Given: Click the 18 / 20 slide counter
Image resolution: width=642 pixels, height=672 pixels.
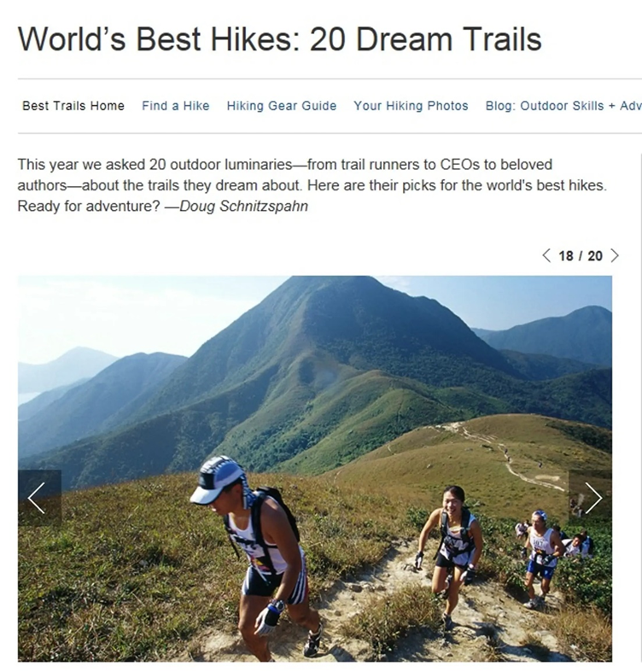Looking at the screenshot, I should 581,256.
